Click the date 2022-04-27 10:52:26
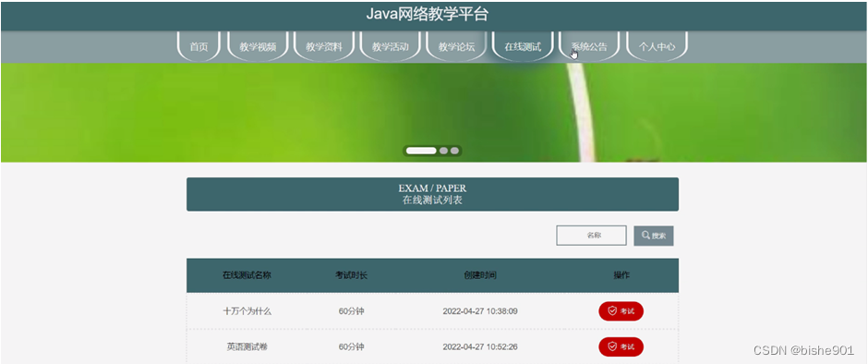The height and width of the screenshot is (364, 868). tap(480, 346)
